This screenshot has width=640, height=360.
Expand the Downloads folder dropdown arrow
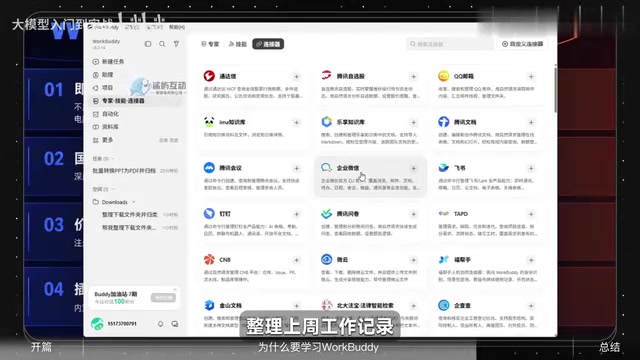[x=133, y=202]
